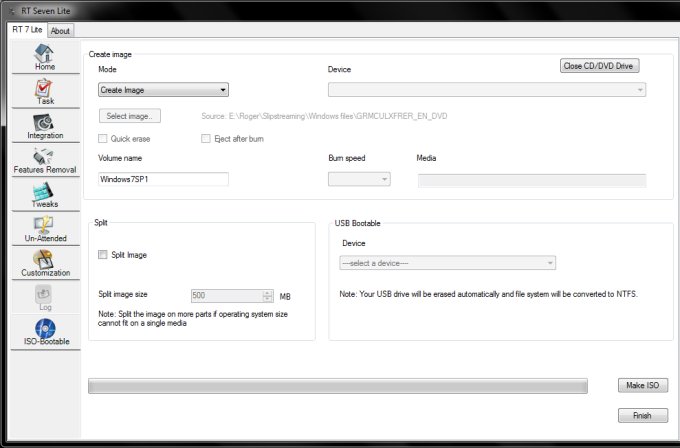The height and width of the screenshot is (448, 680).
Task: Enable the Split Image checkbox
Action: (103, 255)
